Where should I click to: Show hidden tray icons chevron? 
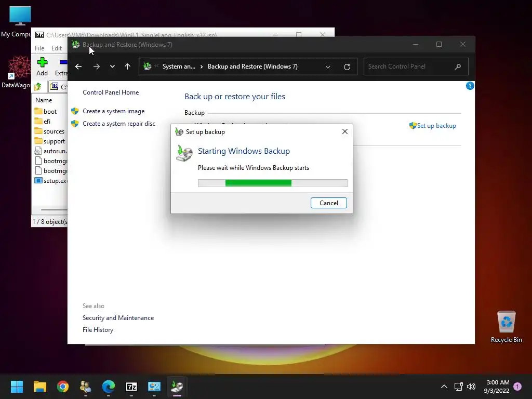[x=444, y=387]
